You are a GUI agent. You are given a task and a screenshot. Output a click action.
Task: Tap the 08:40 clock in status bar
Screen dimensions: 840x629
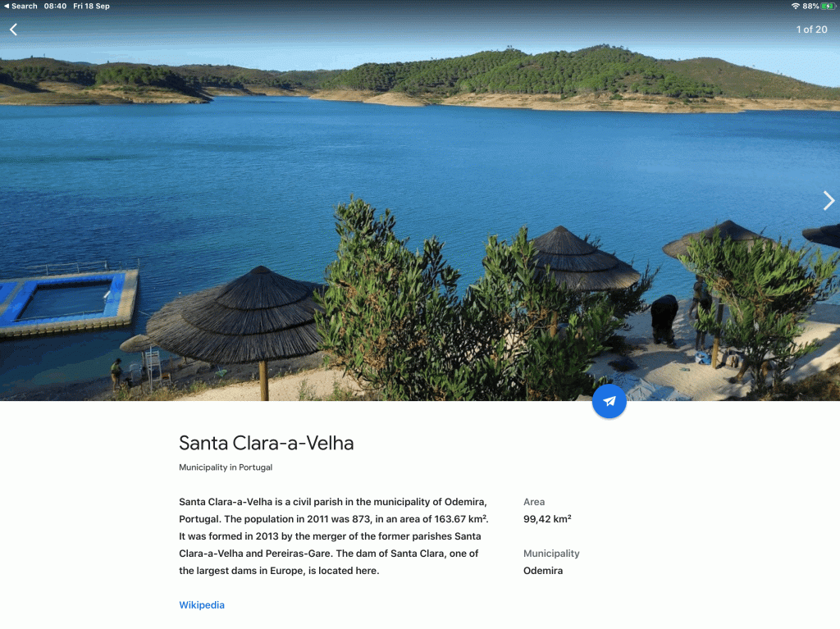tap(55, 6)
